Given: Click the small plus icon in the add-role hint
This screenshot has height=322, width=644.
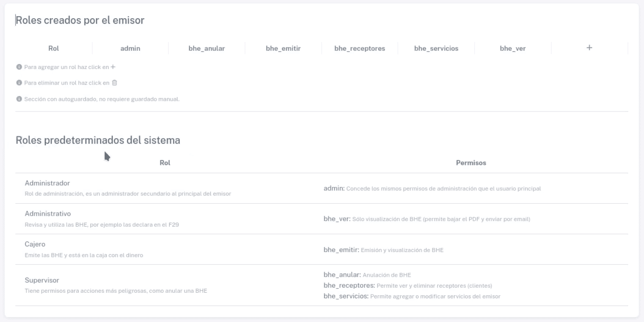Looking at the screenshot, I should click(x=113, y=67).
